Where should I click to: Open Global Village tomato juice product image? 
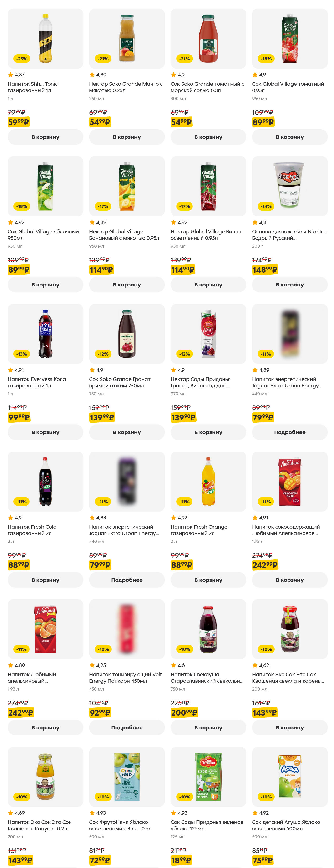[x=289, y=38]
